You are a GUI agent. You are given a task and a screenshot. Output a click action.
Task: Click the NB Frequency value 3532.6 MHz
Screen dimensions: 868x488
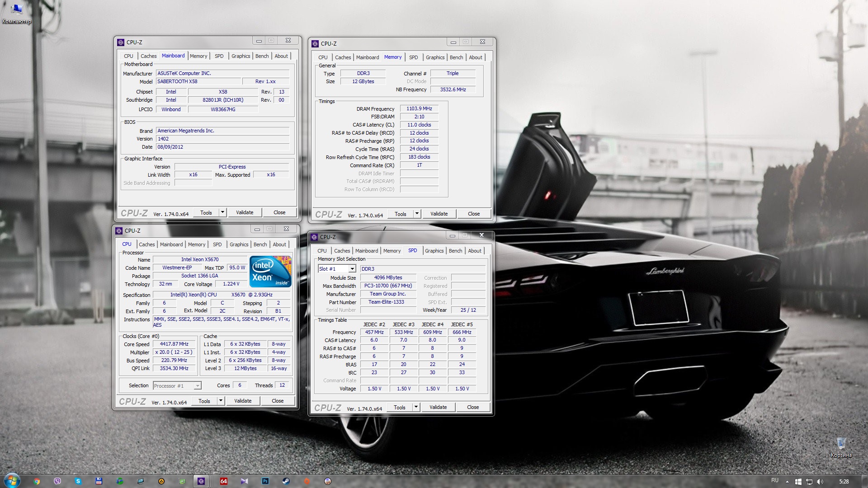click(453, 89)
